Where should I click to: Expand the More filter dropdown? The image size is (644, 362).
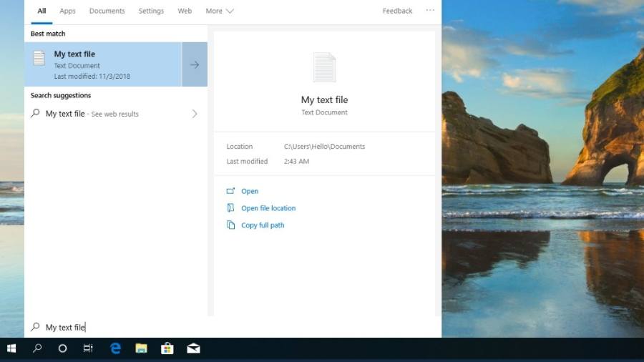[x=219, y=11]
